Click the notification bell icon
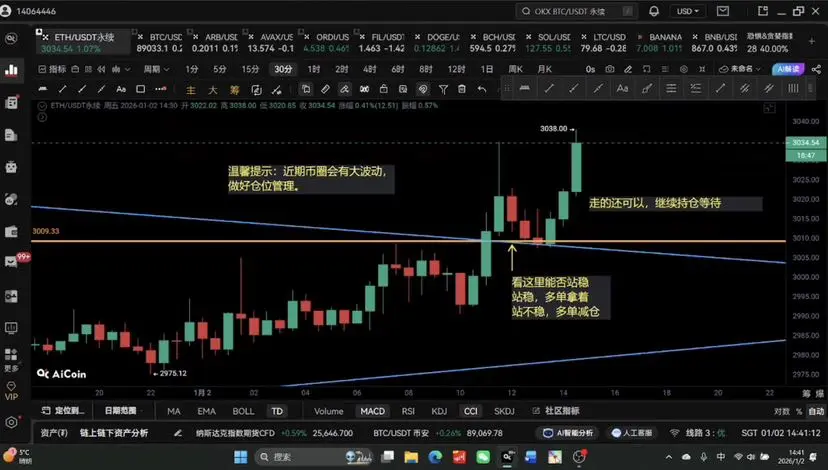Image resolution: width=828 pixels, height=470 pixels. coord(654,11)
